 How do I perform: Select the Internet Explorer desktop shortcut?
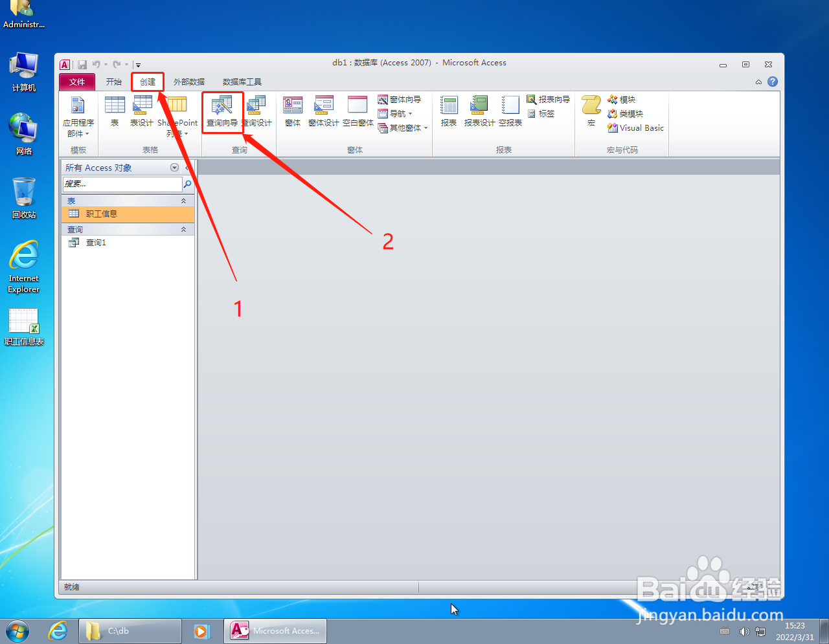point(24,267)
